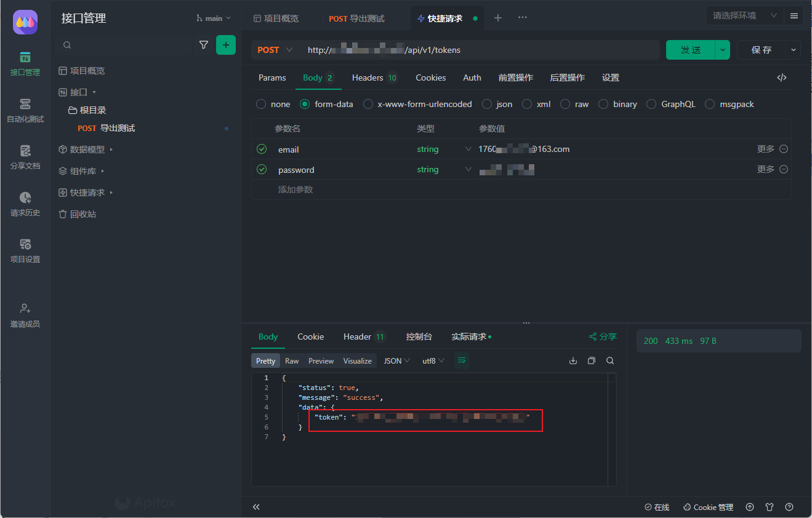The width and height of the screenshot is (812, 518).
Task: Toggle the email parameter checkbox
Action: click(262, 149)
